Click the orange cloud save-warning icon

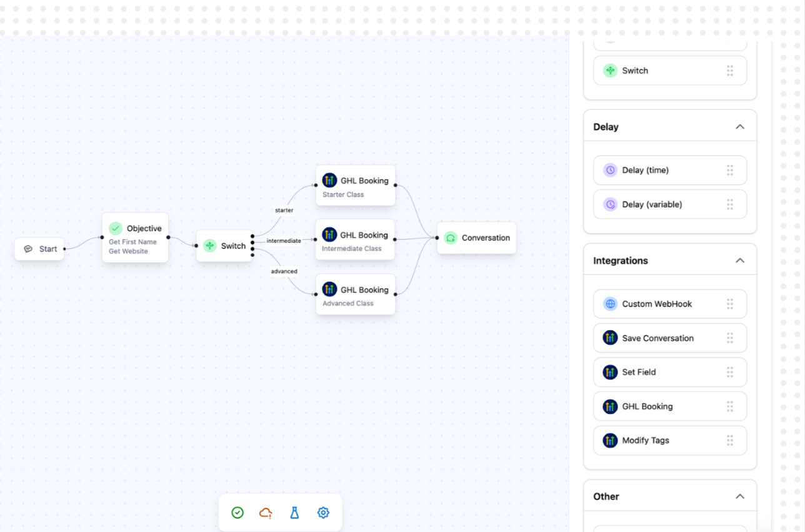266,513
